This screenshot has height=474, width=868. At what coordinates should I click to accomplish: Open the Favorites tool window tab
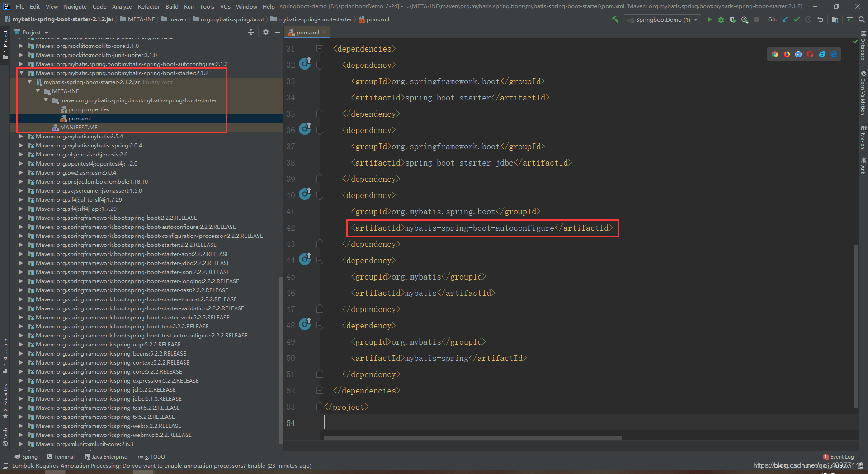(5, 401)
